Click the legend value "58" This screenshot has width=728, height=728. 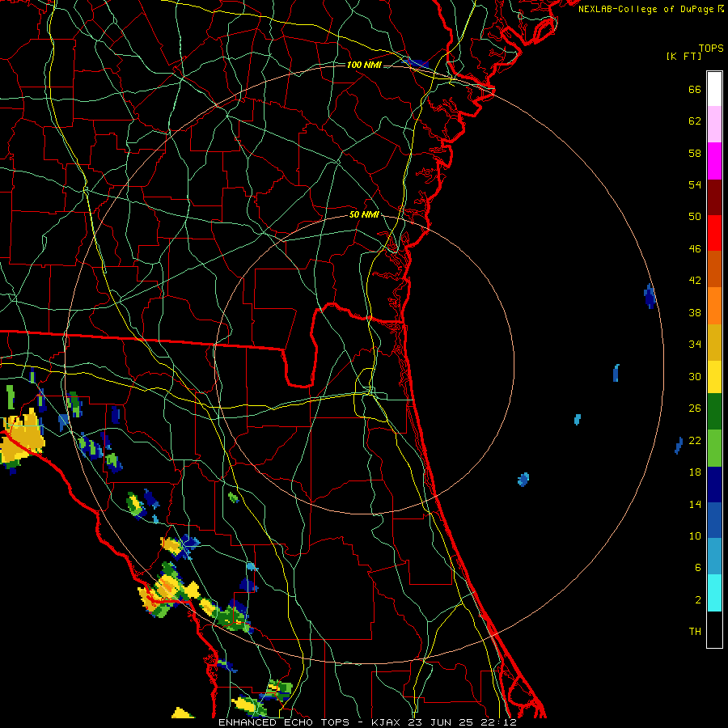click(x=695, y=153)
